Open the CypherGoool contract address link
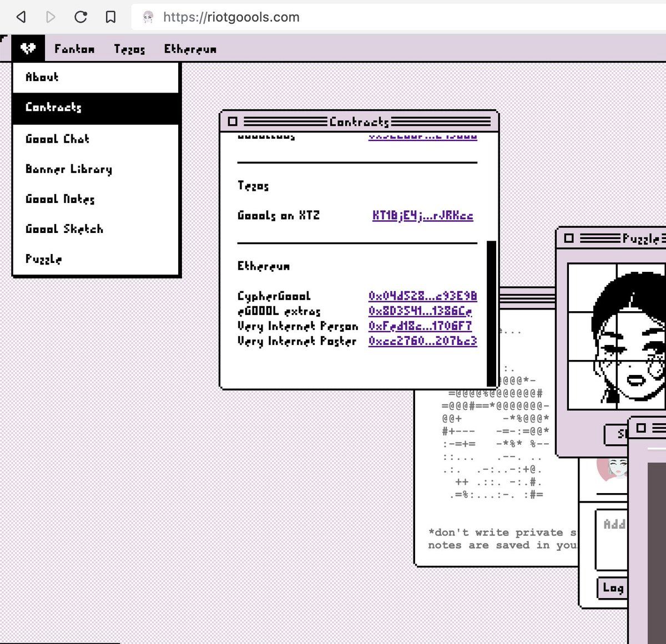This screenshot has width=666, height=644. [x=423, y=296]
